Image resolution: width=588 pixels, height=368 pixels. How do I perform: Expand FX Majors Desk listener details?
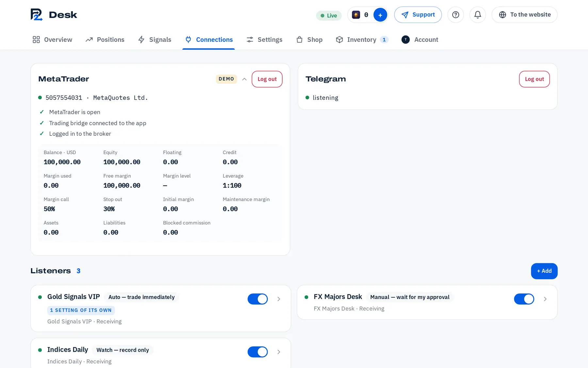tap(545, 299)
